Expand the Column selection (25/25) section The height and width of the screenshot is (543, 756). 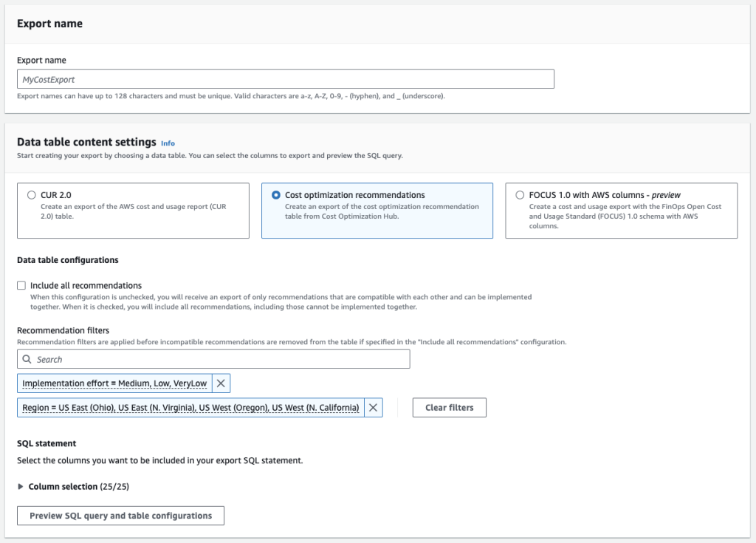[x=64, y=486]
